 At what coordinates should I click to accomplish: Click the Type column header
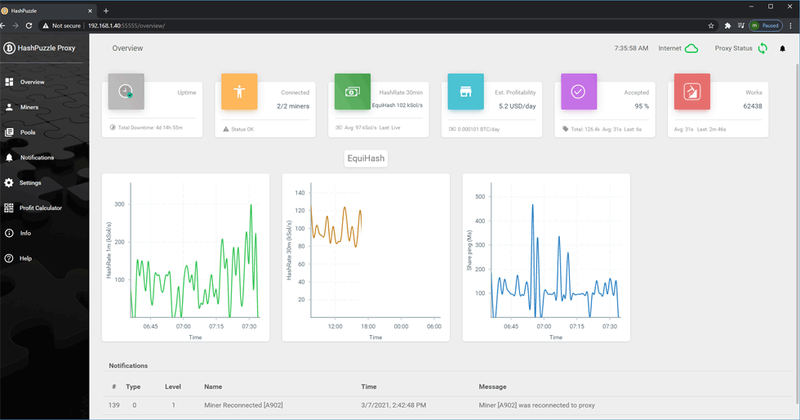click(133, 387)
